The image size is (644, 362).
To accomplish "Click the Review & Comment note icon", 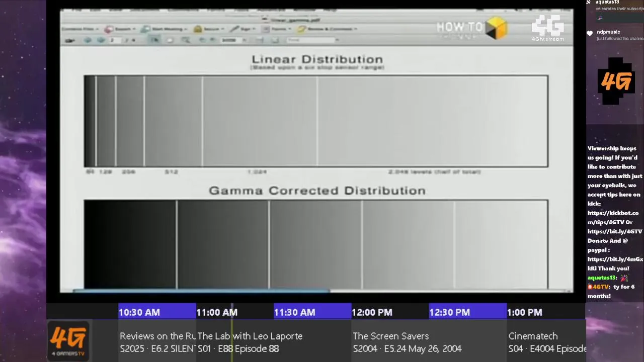I will [301, 29].
